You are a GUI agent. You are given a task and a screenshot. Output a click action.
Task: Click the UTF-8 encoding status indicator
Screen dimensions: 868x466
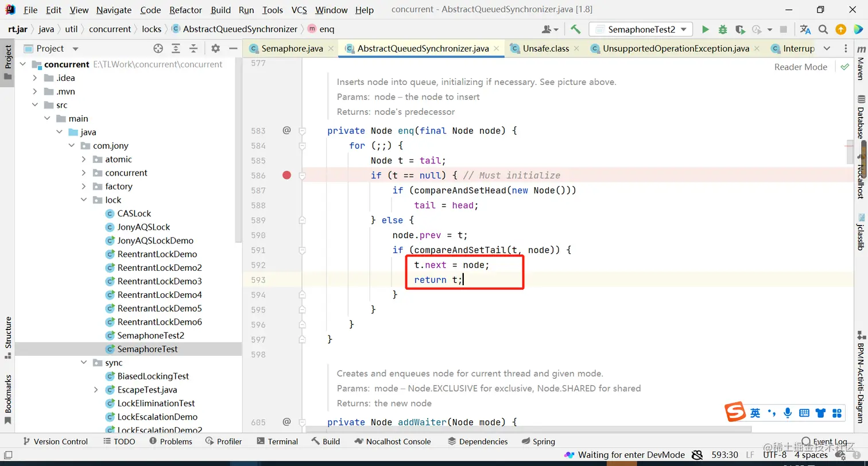tap(774, 455)
